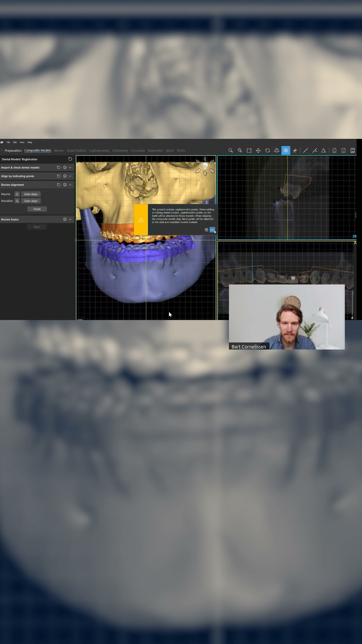Switch to the Preparation tab

click(x=13, y=151)
